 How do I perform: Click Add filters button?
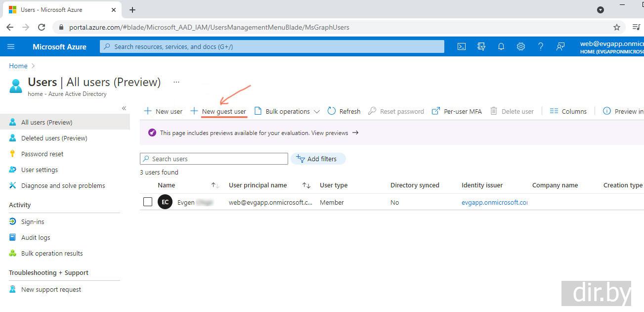pyautogui.click(x=318, y=159)
